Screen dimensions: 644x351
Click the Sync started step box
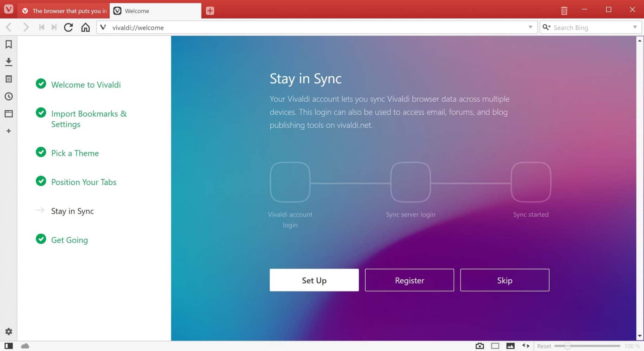coord(531,182)
